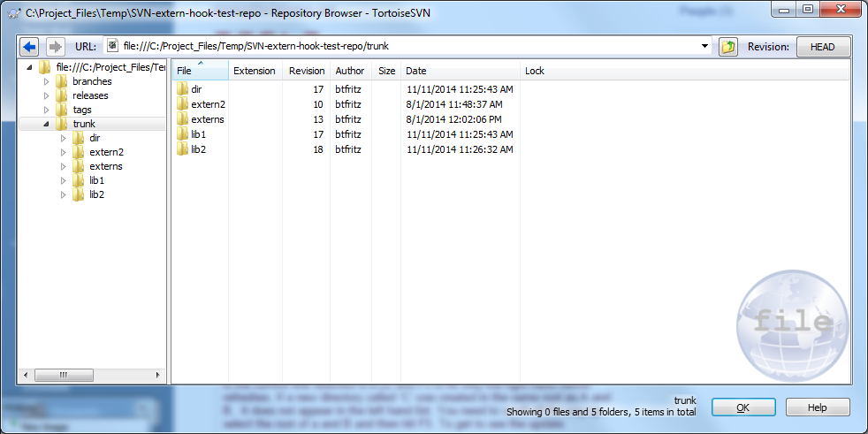Click TortoiseSVN icon in title bar
Screen dimensions: 868x434
(x=15, y=12)
